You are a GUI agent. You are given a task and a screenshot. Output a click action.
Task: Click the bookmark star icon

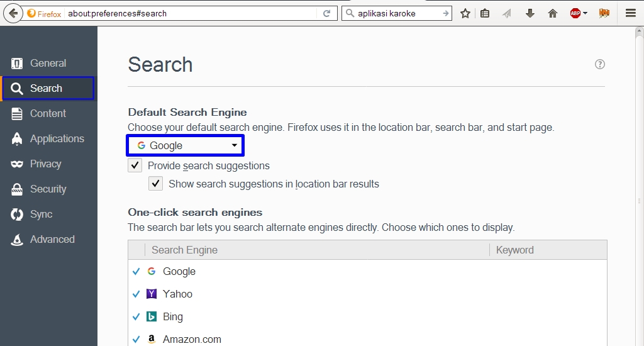click(465, 13)
